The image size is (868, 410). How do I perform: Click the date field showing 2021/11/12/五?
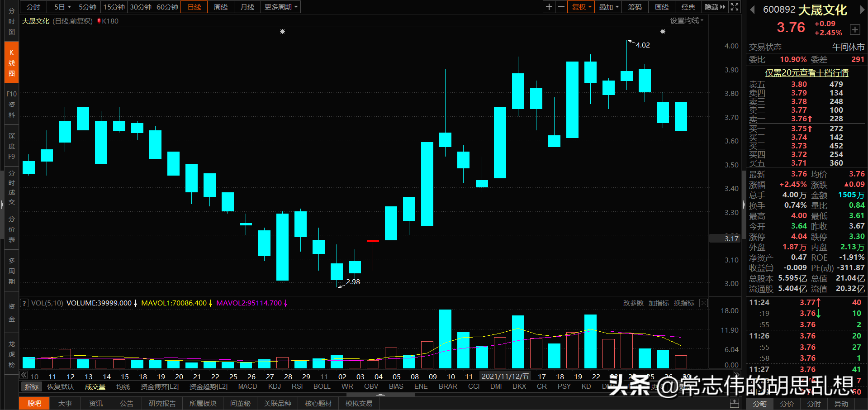(x=505, y=376)
